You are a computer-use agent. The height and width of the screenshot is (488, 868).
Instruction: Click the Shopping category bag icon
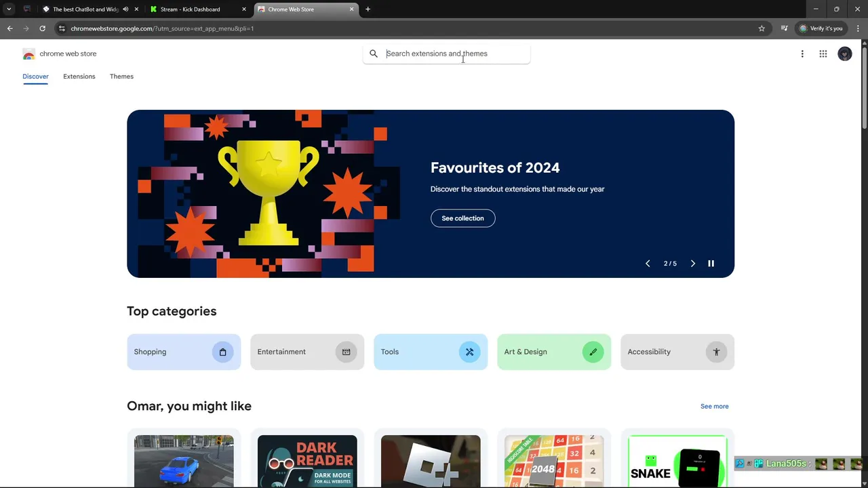click(222, 352)
